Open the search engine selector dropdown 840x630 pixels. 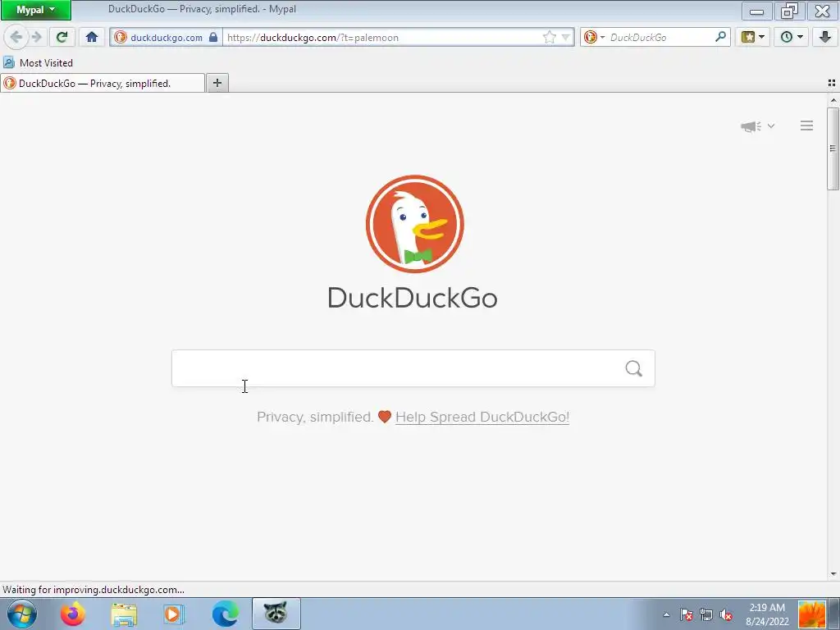594,37
